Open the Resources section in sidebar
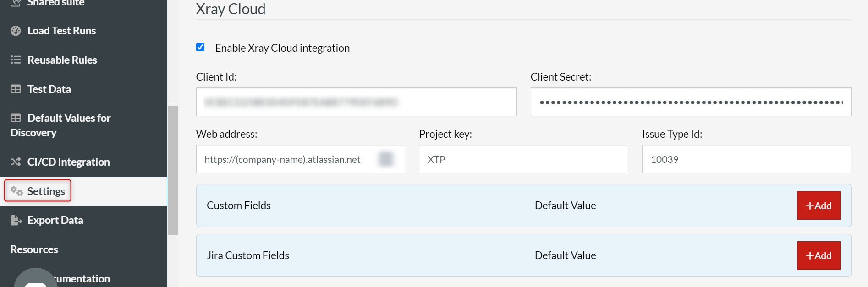 tap(34, 249)
